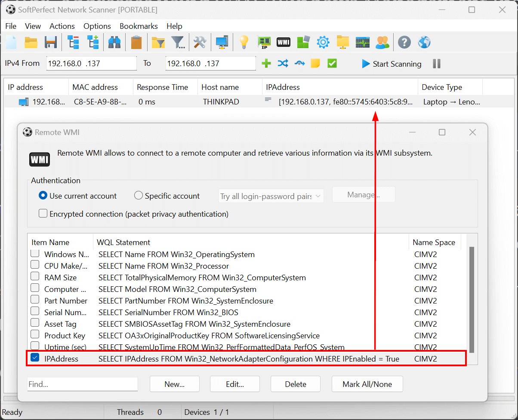This screenshot has height=420, width=518.
Task: Click the green squares toolbar icon
Action: coord(303,42)
